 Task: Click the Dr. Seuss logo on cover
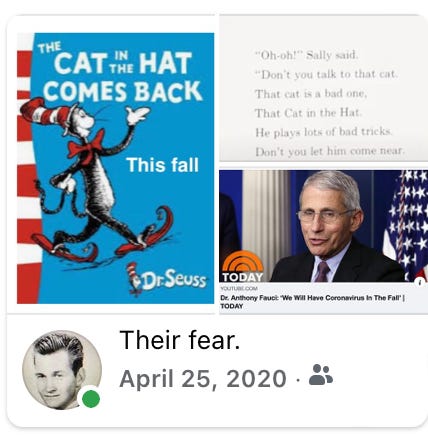pos(167,279)
